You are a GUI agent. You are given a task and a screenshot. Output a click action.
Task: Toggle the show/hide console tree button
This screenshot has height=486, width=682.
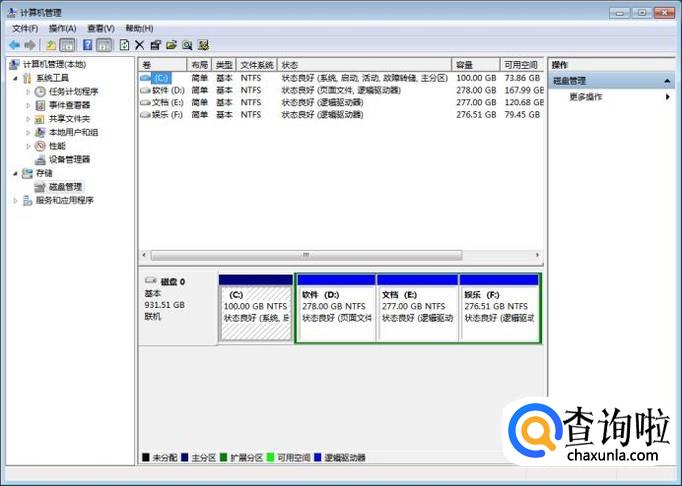pos(67,45)
